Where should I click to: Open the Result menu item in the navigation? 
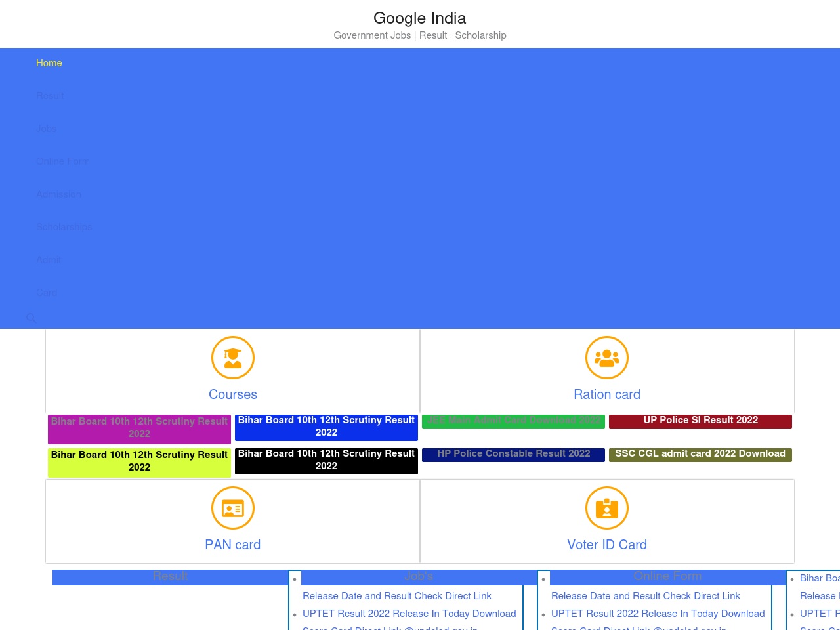point(50,96)
